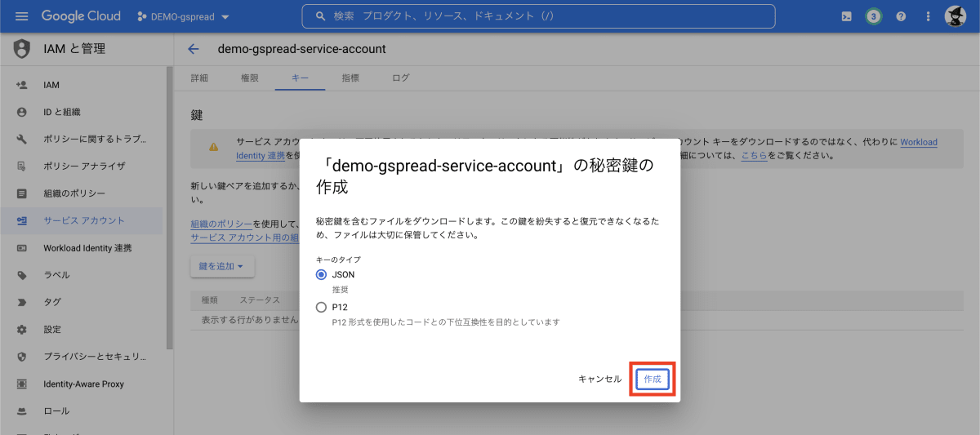Click the 種類 column header
The width and height of the screenshot is (980, 435).
point(210,300)
